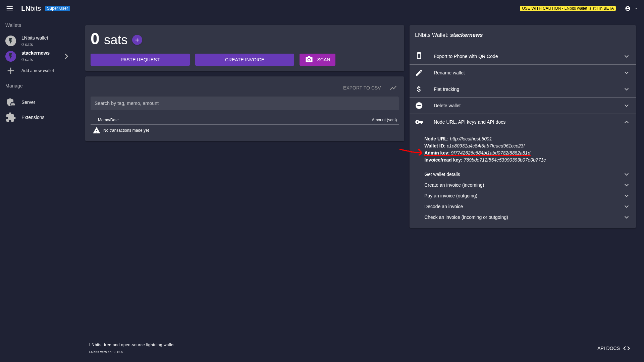The height and width of the screenshot is (362, 644).
Task: Click the transaction chart icon
Action: [x=393, y=88]
